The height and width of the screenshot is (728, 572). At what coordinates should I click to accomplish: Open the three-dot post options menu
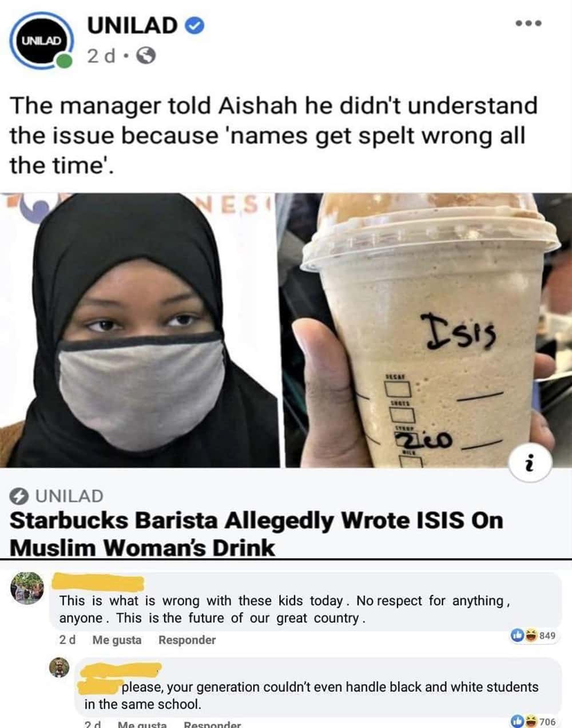pyautogui.click(x=527, y=23)
